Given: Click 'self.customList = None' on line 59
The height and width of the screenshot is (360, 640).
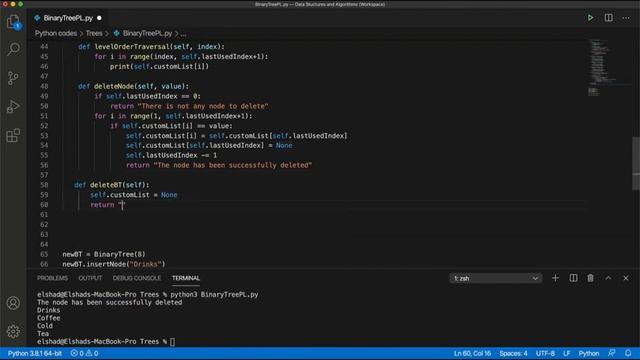Looking at the screenshot, I should [134, 195].
